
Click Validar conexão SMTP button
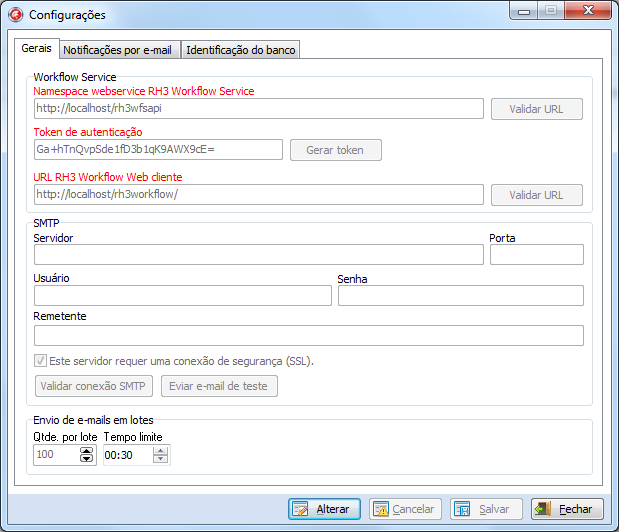pyautogui.click(x=93, y=386)
